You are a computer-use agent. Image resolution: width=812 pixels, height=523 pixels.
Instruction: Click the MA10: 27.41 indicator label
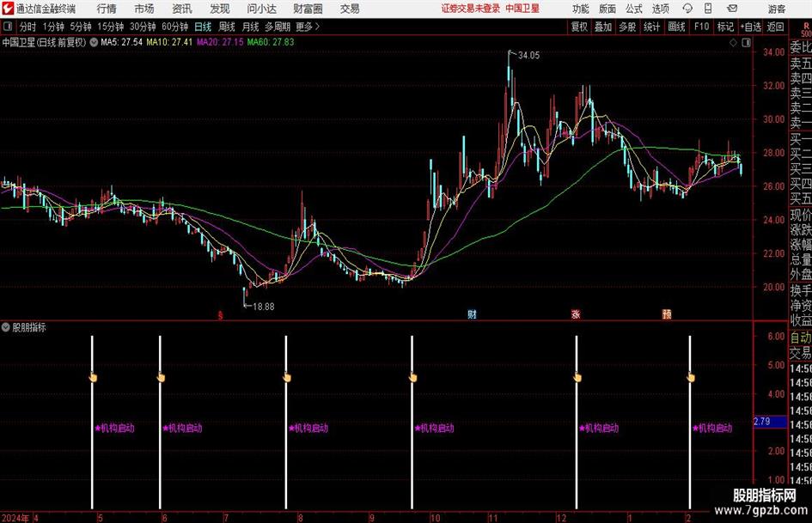(169, 42)
